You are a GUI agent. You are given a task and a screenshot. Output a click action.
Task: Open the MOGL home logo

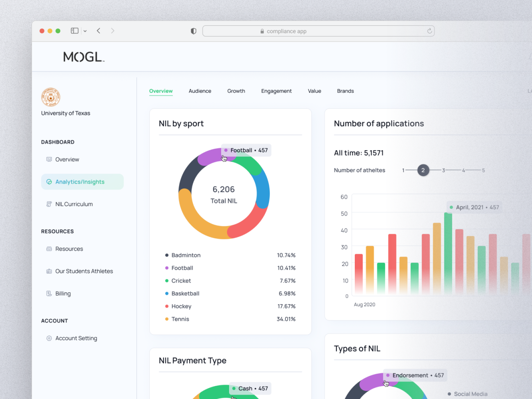(x=83, y=56)
